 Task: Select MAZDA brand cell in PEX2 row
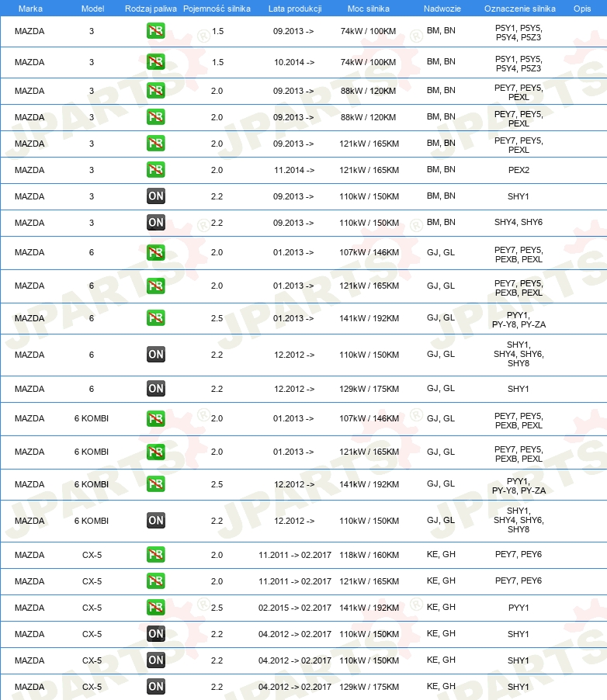(x=29, y=170)
